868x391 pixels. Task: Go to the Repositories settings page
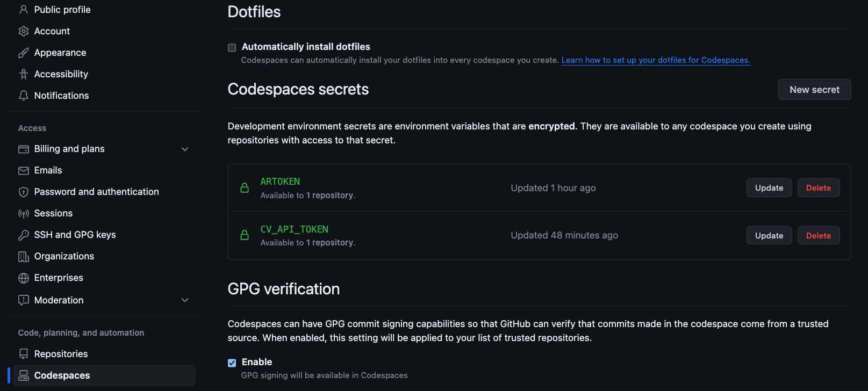pos(61,354)
